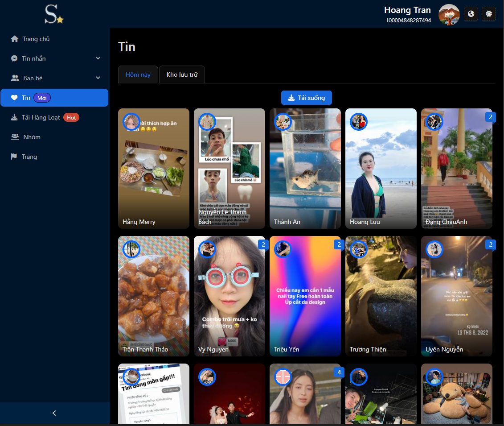
Task: Click Trương Thiện's story avatar circle
Action: coord(359,249)
